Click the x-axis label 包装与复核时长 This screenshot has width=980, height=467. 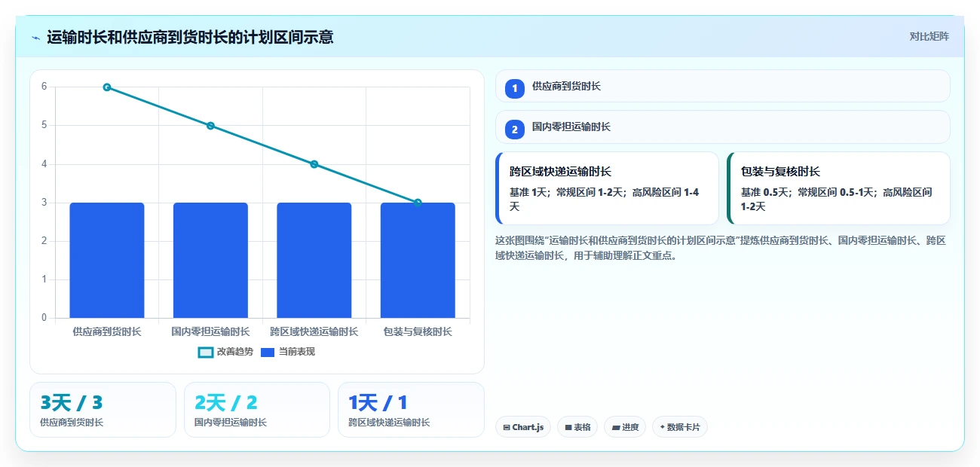point(418,331)
